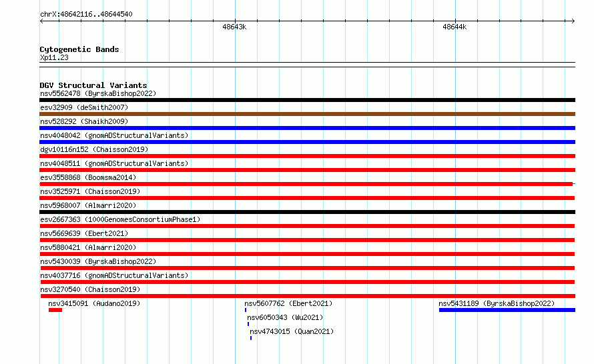Click nsv5430039 (ByrskaBishop2022) label

pos(98,261)
